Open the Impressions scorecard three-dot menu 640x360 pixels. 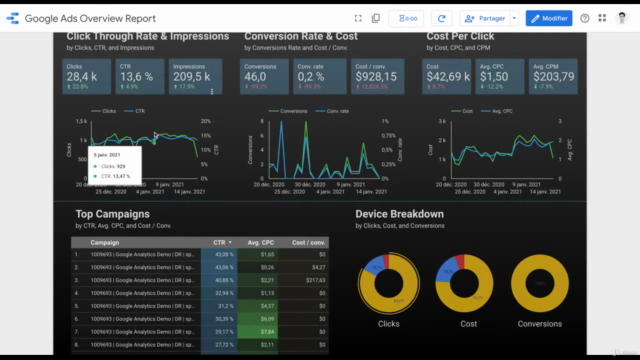pos(212,92)
